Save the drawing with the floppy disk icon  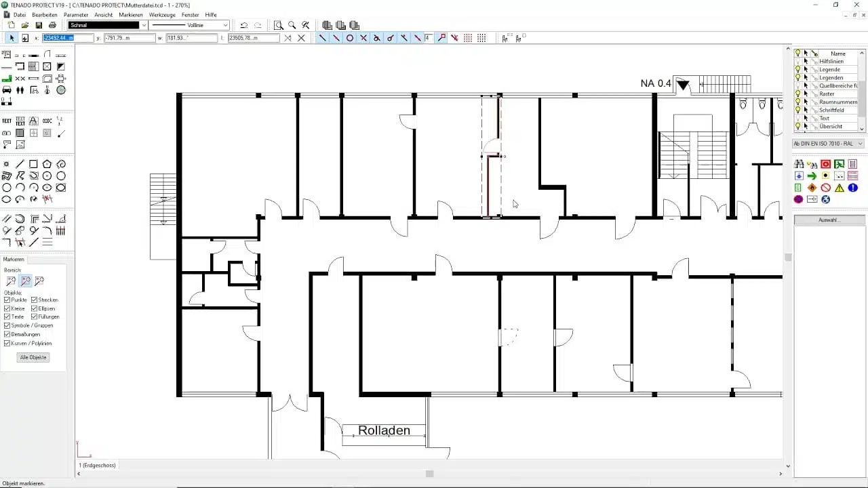click(x=39, y=25)
